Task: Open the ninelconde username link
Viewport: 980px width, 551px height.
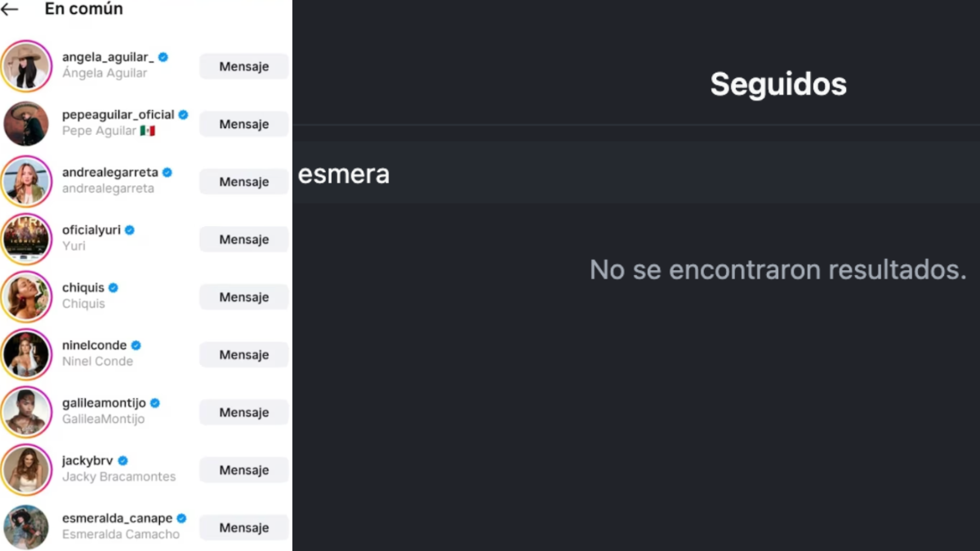Action: 94,345
